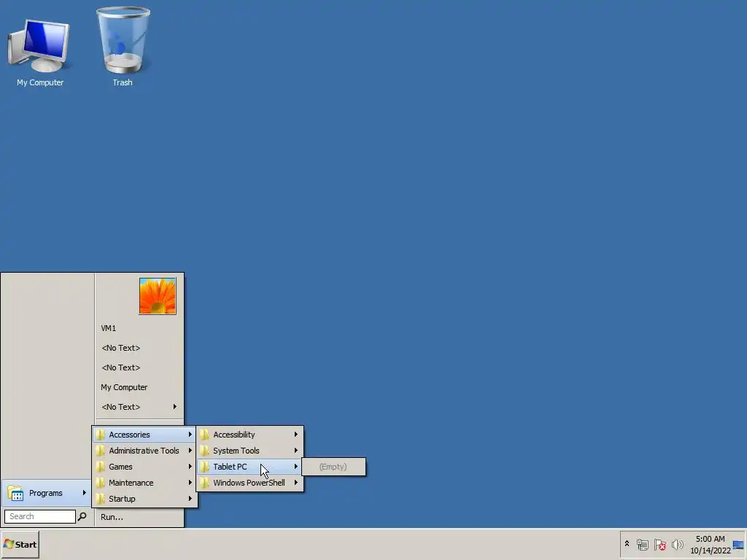Screen dimensions: 747x560
Task: Open the Accessibility submenu entry
Action: tap(249, 435)
